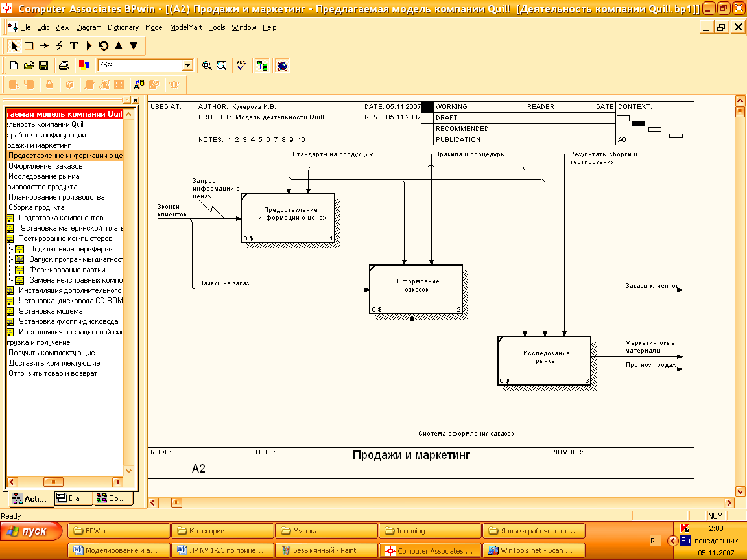Screen dimensions: 747x560
Task: Open the Window menu
Action: coord(244,27)
